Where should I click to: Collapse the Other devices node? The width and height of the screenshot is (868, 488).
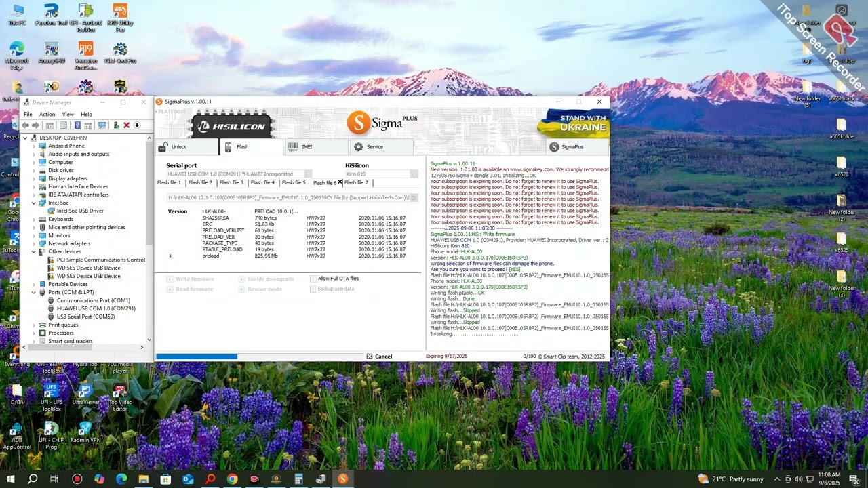(x=34, y=251)
